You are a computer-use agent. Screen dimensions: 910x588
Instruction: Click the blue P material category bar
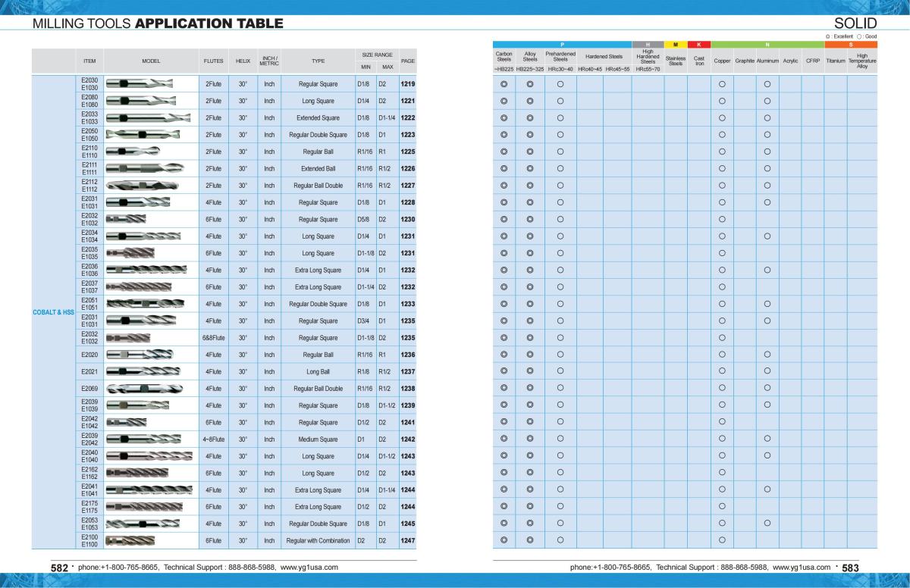562,45
